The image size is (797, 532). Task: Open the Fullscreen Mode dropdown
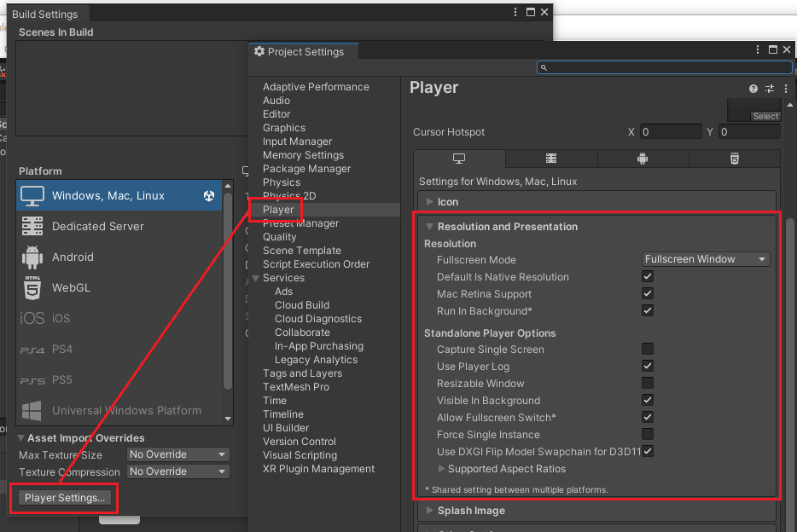point(706,259)
